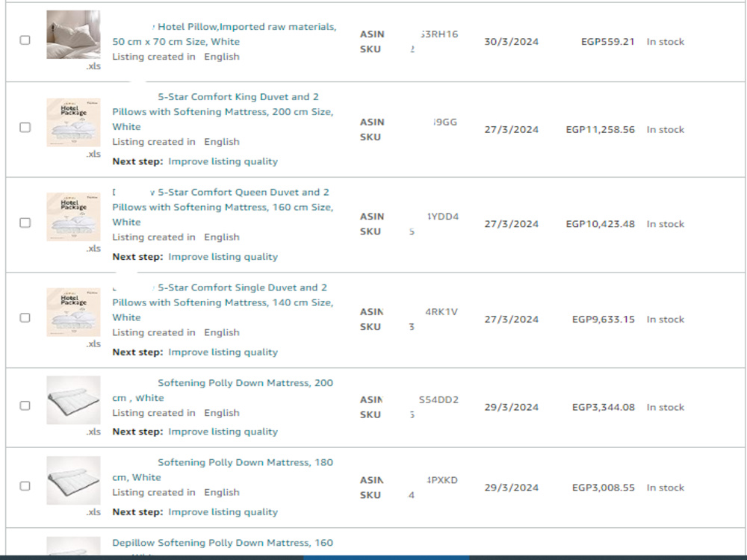This screenshot has height=560, width=747.
Task: Select the price EGP11,258.56
Action: 601,129
